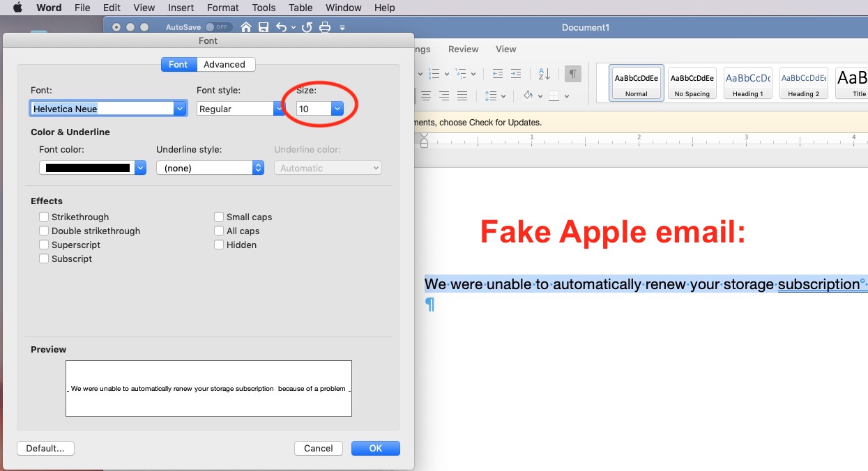The width and height of the screenshot is (868, 471).
Task: Open the Apple menu
Action: (17, 8)
